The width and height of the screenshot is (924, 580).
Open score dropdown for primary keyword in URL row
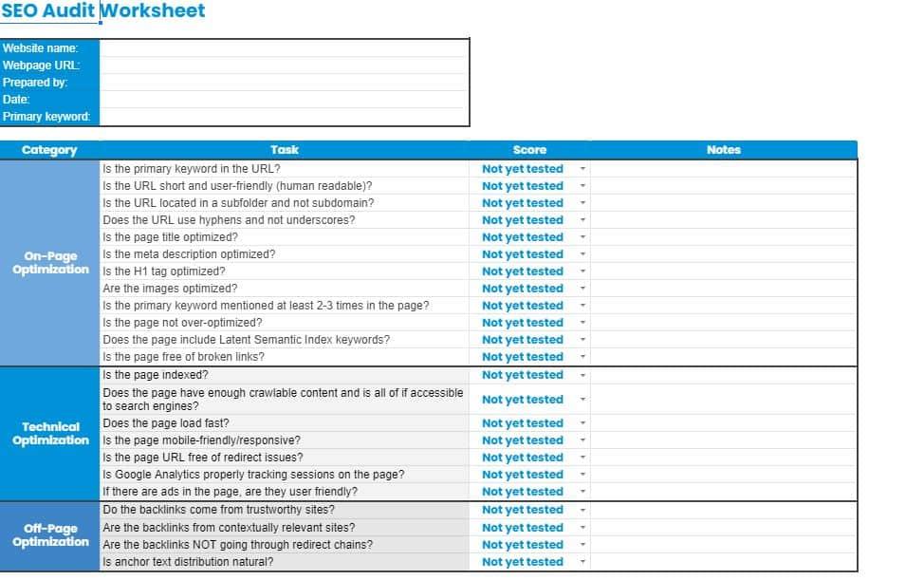(x=582, y=169)
